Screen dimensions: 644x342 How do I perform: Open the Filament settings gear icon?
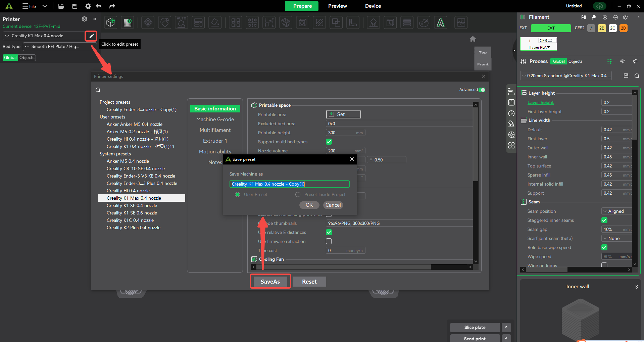(625, 17)
